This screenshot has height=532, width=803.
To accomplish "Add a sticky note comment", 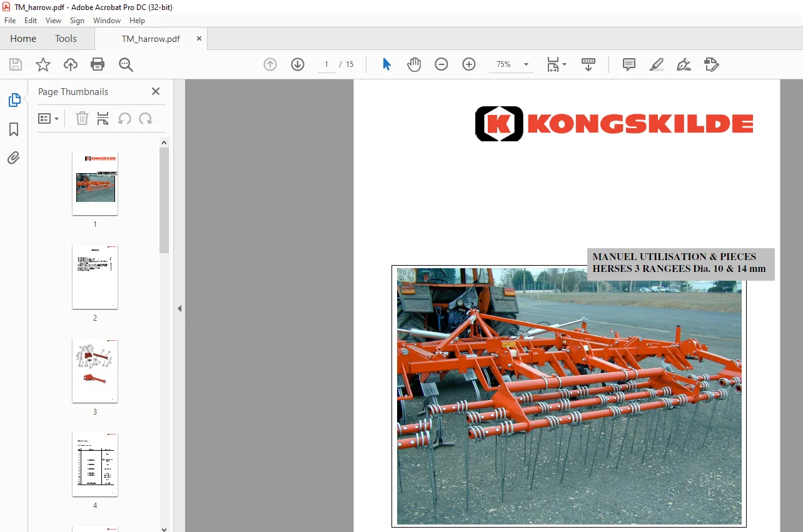I will [629, 64].
